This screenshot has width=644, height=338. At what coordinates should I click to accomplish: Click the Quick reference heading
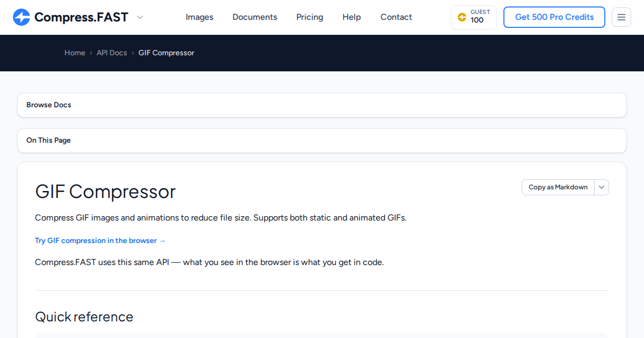pos(84,317)
